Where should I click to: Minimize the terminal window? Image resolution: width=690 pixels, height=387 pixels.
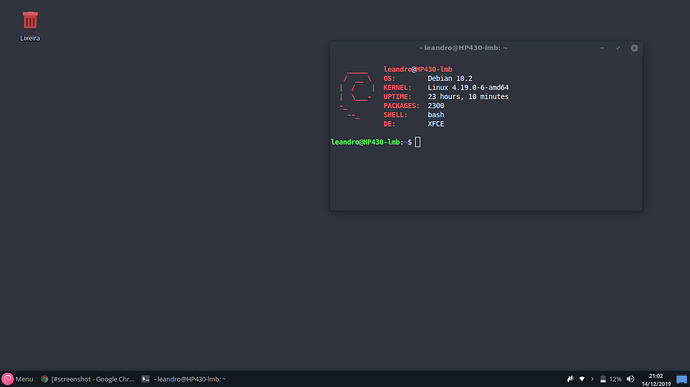click(x=602, y=48)
